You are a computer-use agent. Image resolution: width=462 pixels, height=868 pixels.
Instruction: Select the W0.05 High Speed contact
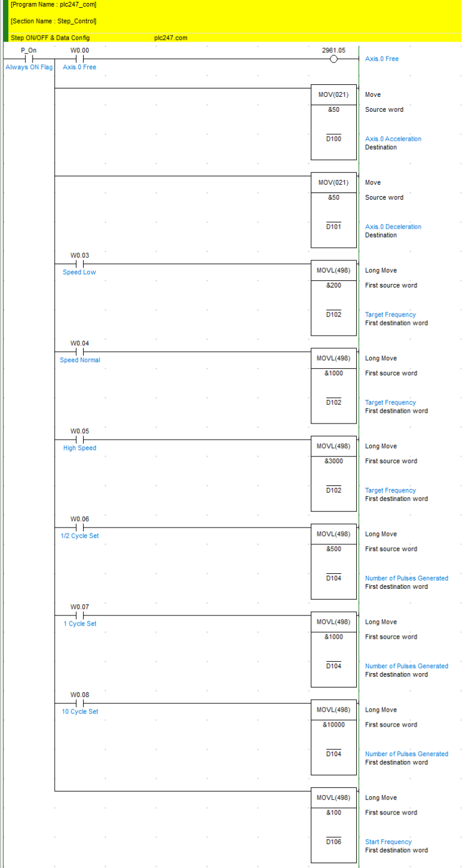coord(79,439)
